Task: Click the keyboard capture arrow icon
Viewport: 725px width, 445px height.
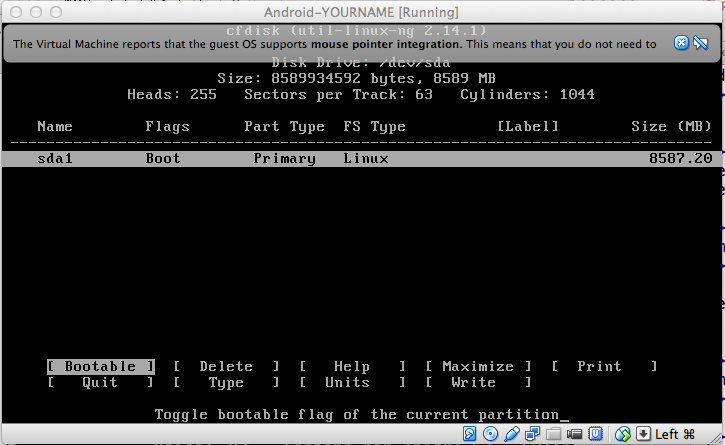Action: coord(643,434)
